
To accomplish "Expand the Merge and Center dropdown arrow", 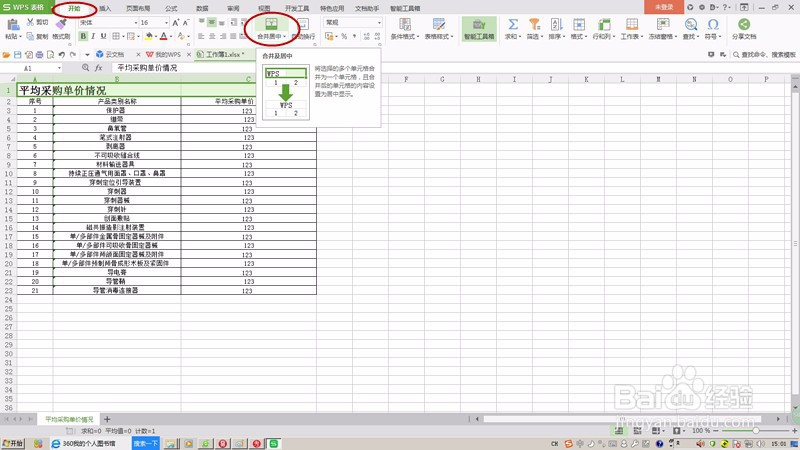I will tap(284, 37).
